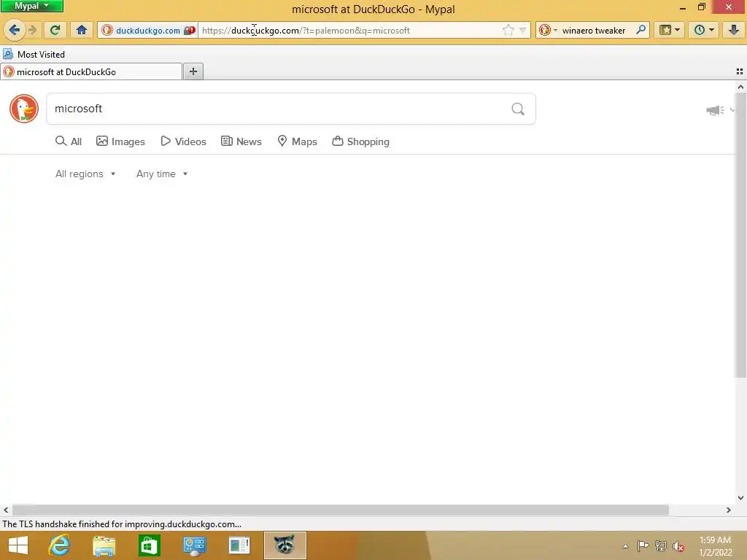Screen dimensions: 747x560
Task: Click the horizontal scrollbar right arrow
Action: [x=729, y=510]
